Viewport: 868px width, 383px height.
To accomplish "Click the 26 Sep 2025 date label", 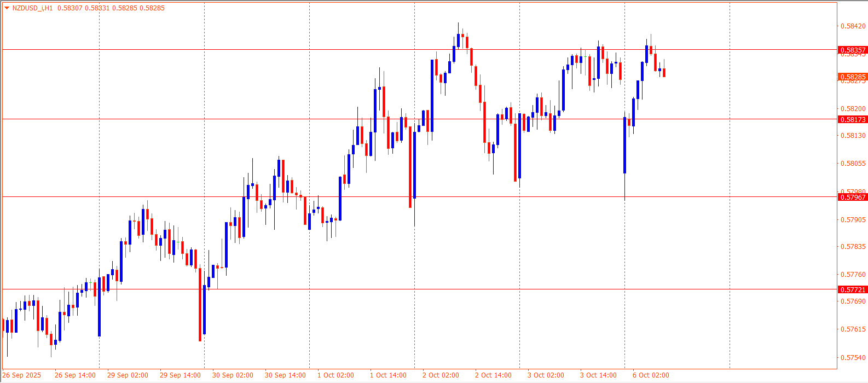I will 21,375.
